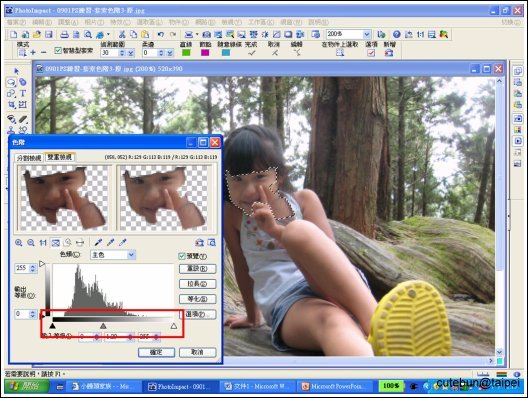Adjust the output level 0 stepper
The width and height of the screenshot is (528, 398).
33,314
